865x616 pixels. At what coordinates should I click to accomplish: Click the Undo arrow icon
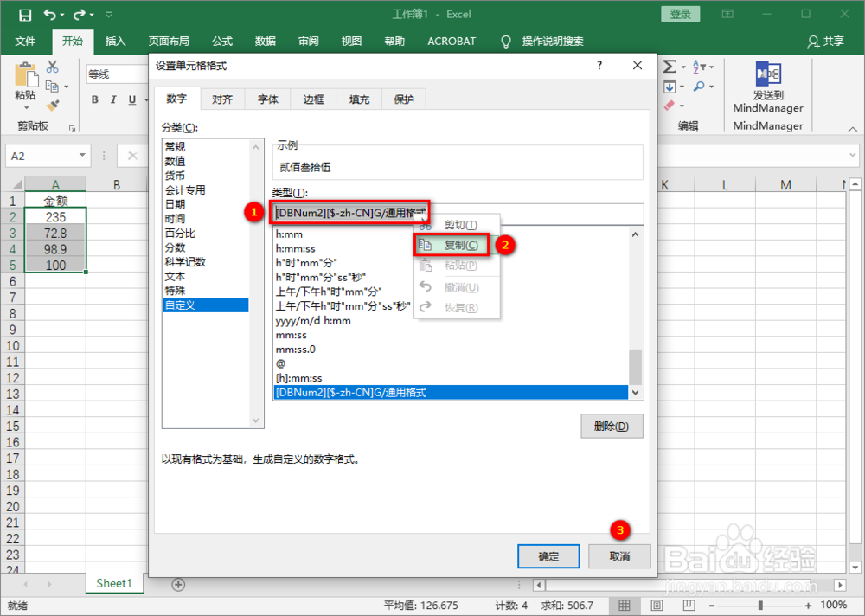[x=49, y=15]
